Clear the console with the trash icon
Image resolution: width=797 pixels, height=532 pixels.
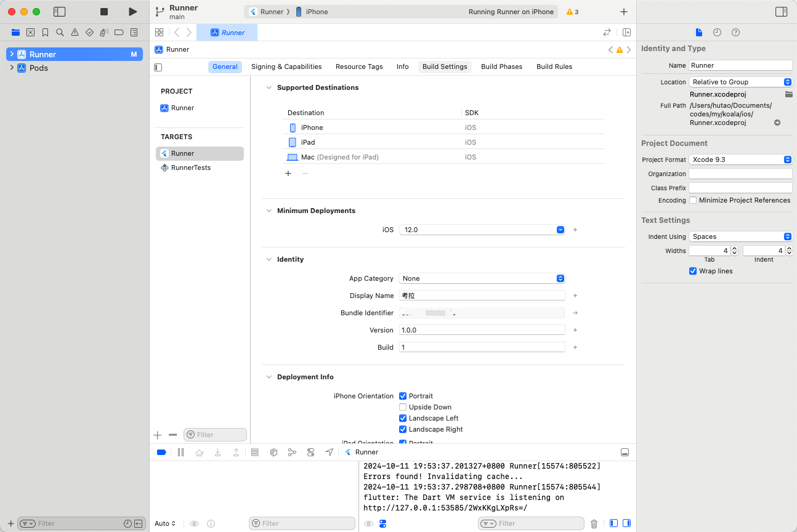pos(594,523)
